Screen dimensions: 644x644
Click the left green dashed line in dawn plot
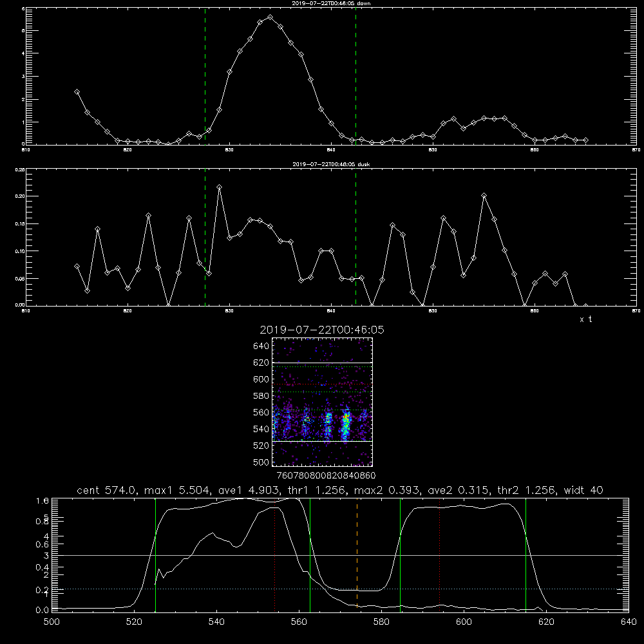point(205,77)
